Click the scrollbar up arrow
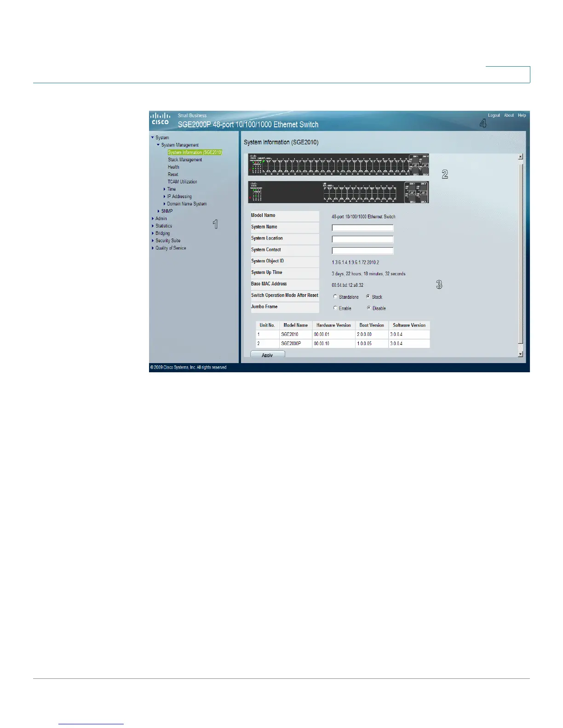 [520, 157]
